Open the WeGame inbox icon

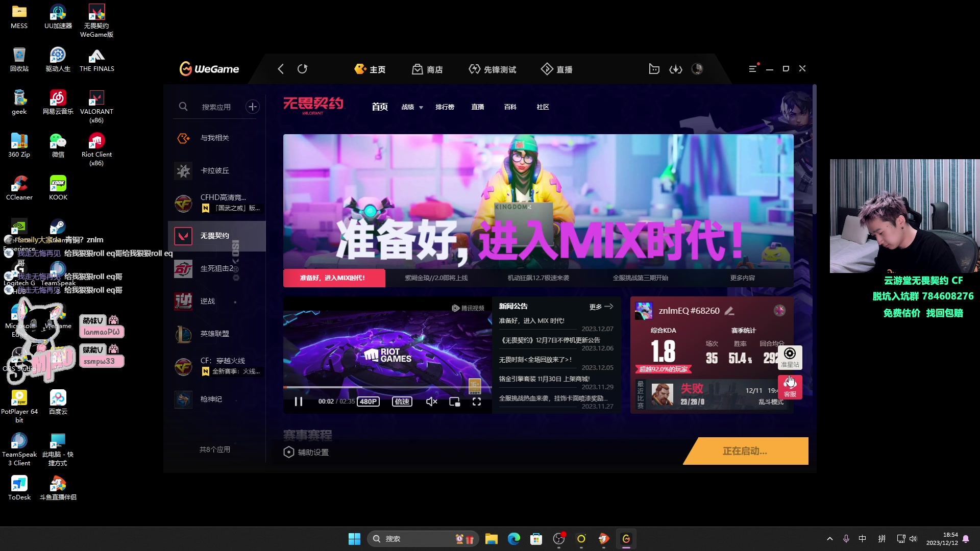click(654, 69)
